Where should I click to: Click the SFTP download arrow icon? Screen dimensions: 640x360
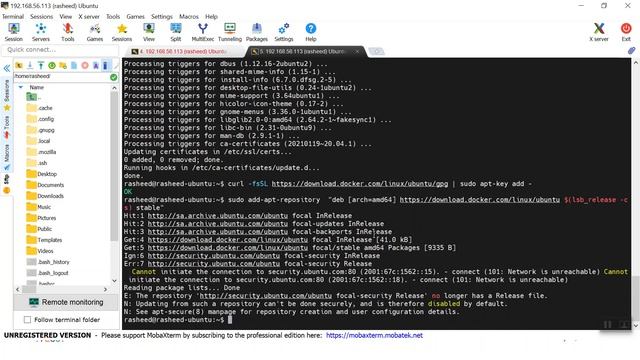[30, 65]
